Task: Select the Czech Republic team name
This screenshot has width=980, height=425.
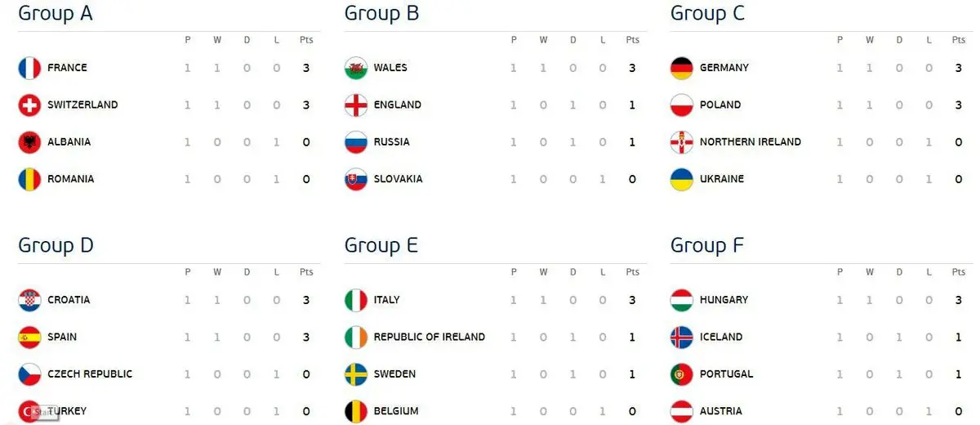Action: pyautogui.click(x=90, y=374)
